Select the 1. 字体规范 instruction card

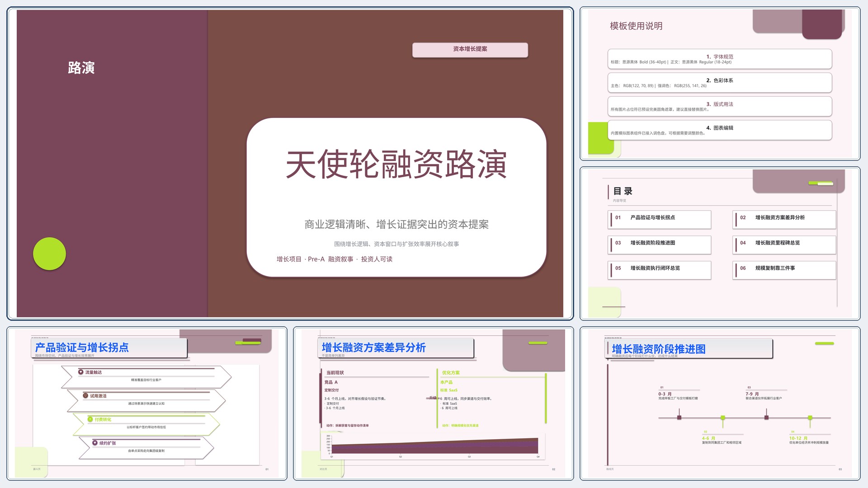coord(720,59)
